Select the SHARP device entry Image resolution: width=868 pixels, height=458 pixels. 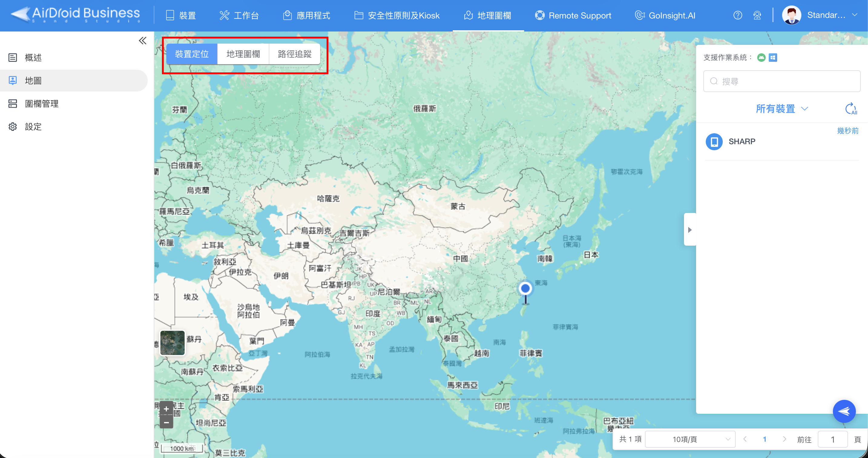tap(741, 141)
